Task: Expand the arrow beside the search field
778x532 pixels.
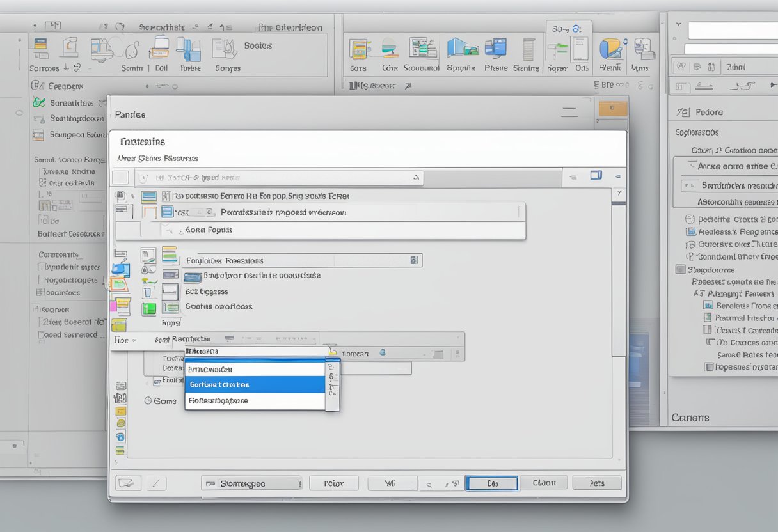Action: [416, 177]
